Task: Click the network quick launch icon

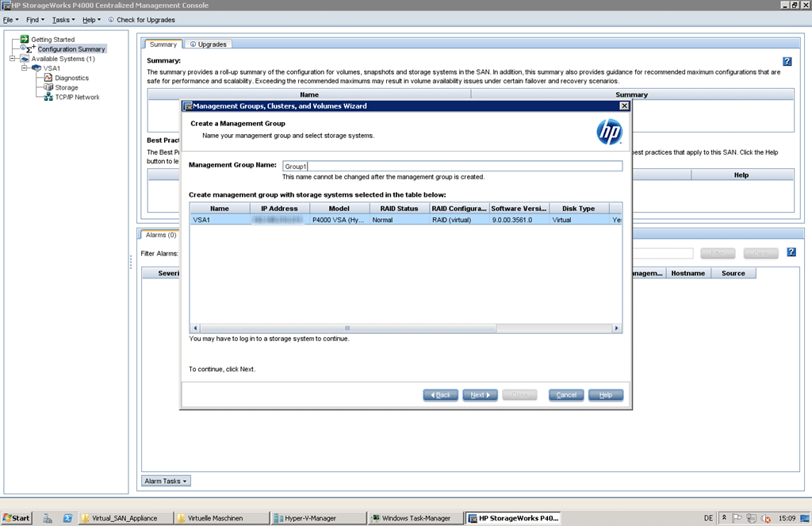Action: click(x=48, y=518)
